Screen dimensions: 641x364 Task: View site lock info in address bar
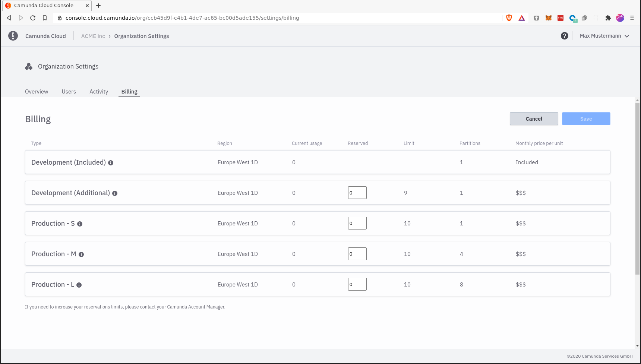60,18
